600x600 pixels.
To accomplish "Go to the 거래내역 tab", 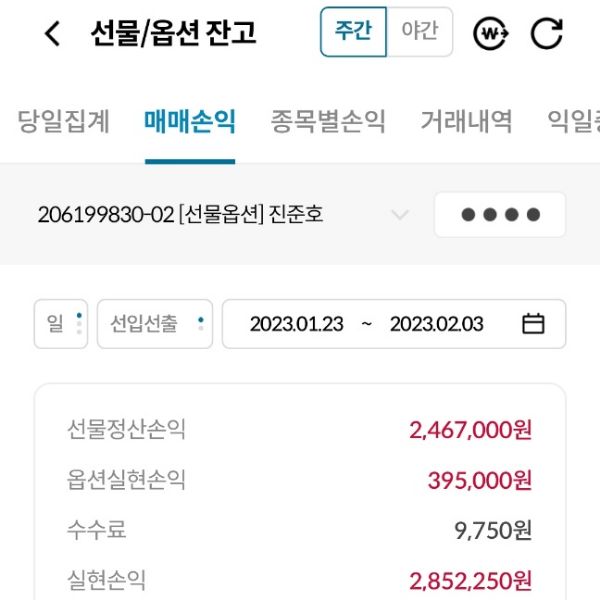I will pyautogui.click(x=466, y=122).
